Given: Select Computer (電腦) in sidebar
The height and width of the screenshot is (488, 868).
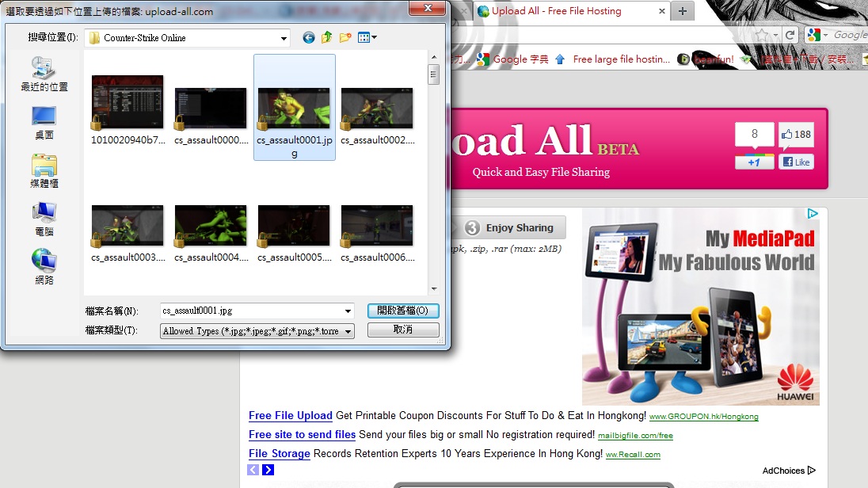Looking at the screenshot, I should 44,219.
